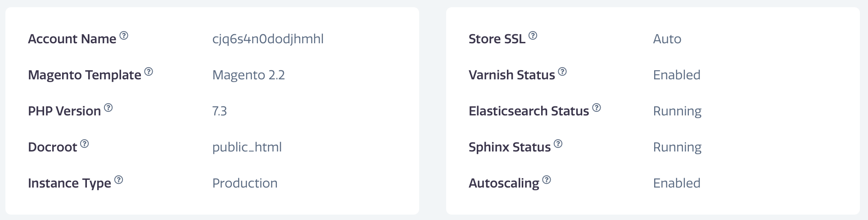Click the Autoscaling Enabled value
This screenshot has width=868, height=220.
[x=677, y=183]
